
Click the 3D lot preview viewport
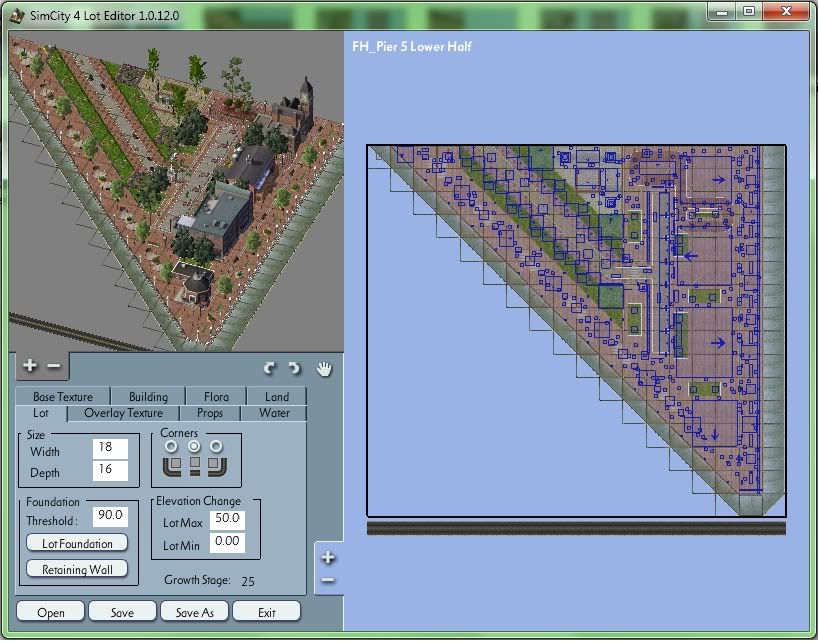[176, 191]
